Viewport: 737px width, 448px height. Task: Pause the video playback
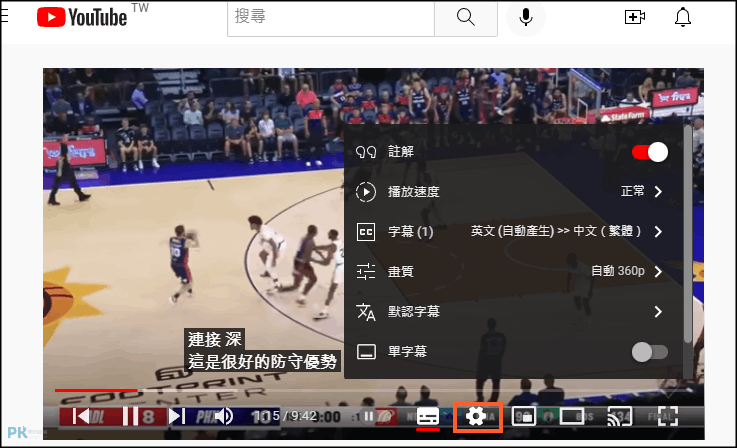(130, 417)
